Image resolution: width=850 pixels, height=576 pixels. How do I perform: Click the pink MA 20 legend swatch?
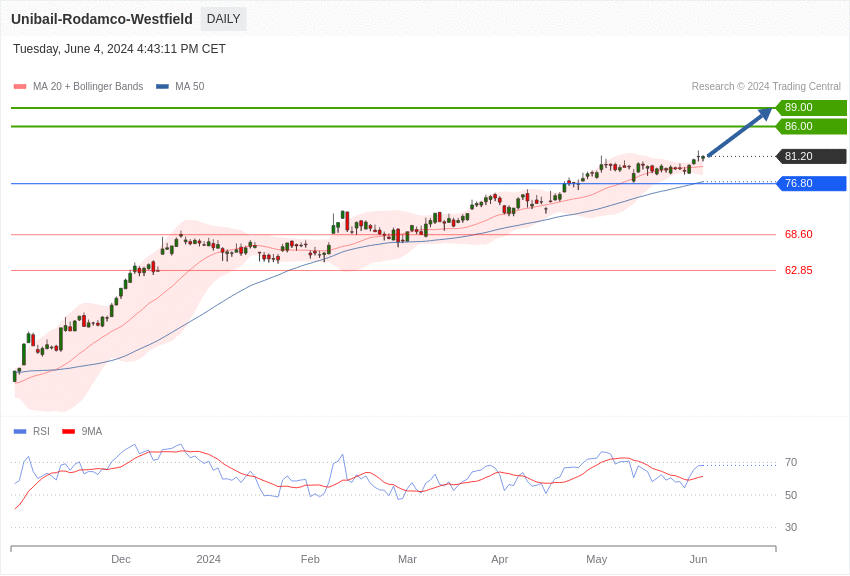click(x=20, y=87)
